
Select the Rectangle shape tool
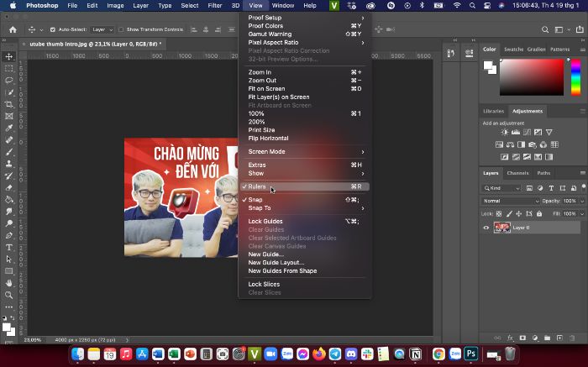9,271
